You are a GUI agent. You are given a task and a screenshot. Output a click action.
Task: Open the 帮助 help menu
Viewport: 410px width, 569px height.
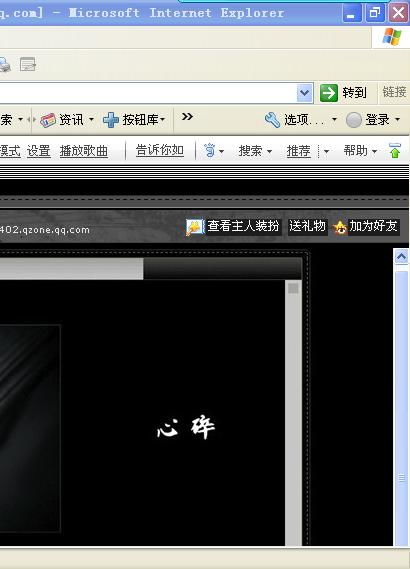coord(360,151)
